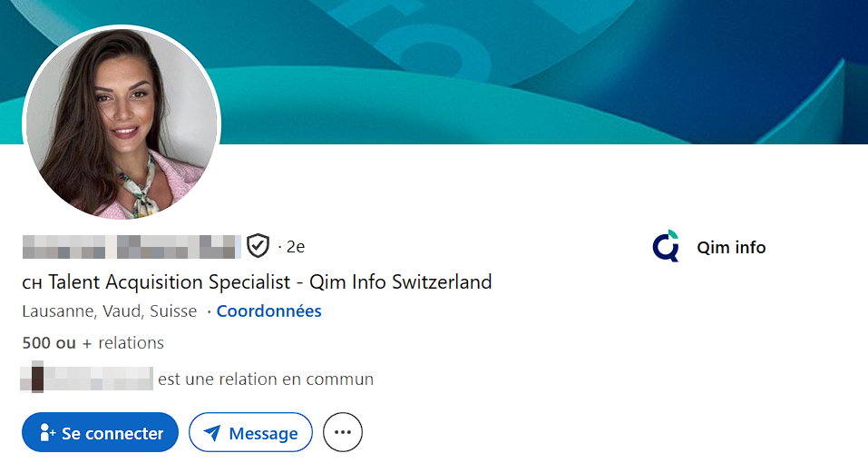Click the paper plane icon in Message

click(x=212, y=433)
